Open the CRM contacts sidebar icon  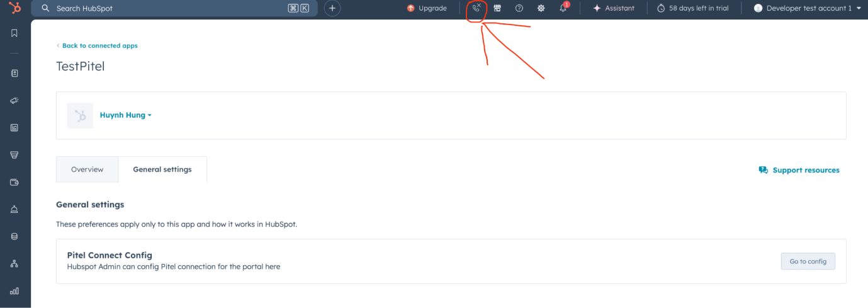tap(14, 73)
